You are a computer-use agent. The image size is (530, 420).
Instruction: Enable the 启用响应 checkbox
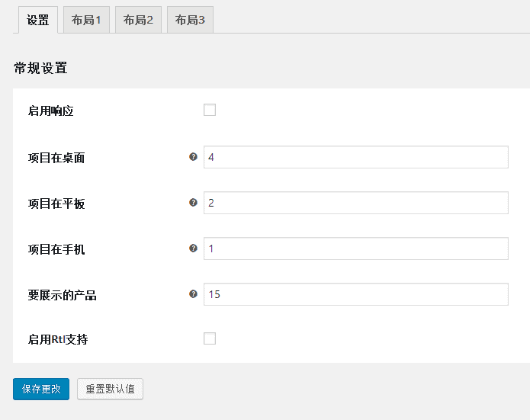[210, 110]
